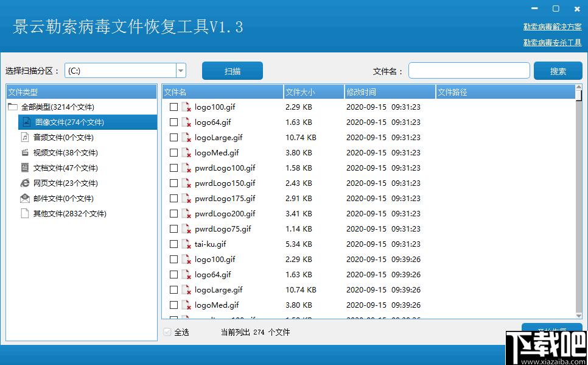Click the 网页文件 browser icon

coord(25,183)
